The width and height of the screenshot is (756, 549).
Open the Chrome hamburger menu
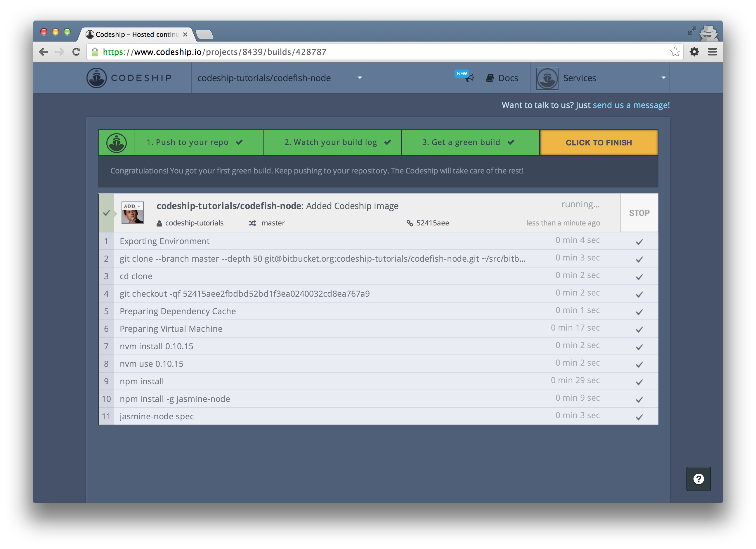(x=712, y=52)
